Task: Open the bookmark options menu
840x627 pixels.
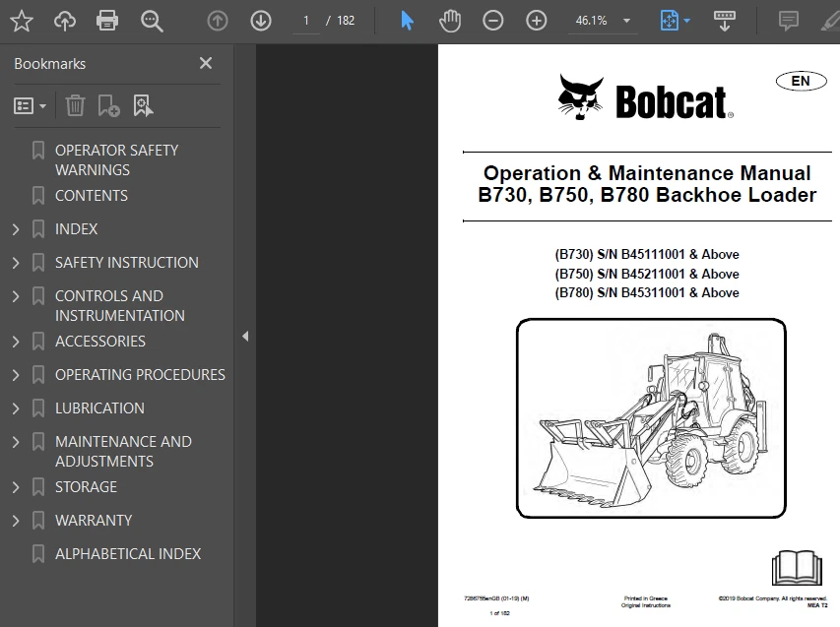Action: (30, 105)
